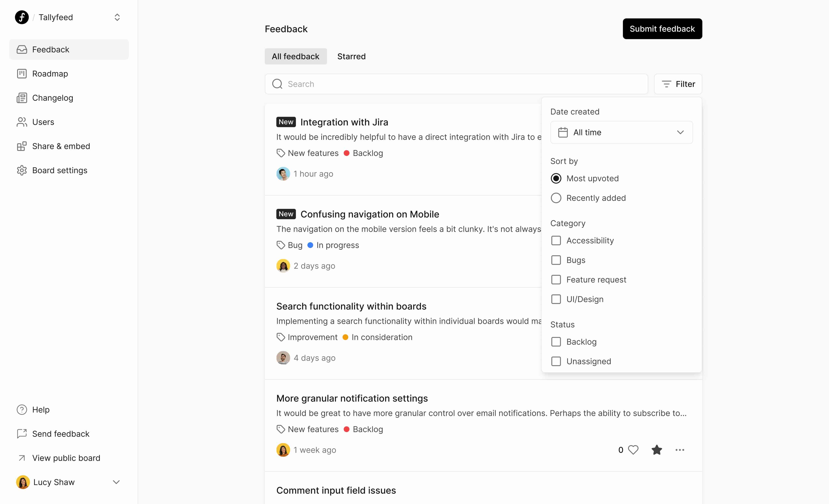Check the Accessibility category box
This screenshot has height=504, width=829.
[556, 241]
